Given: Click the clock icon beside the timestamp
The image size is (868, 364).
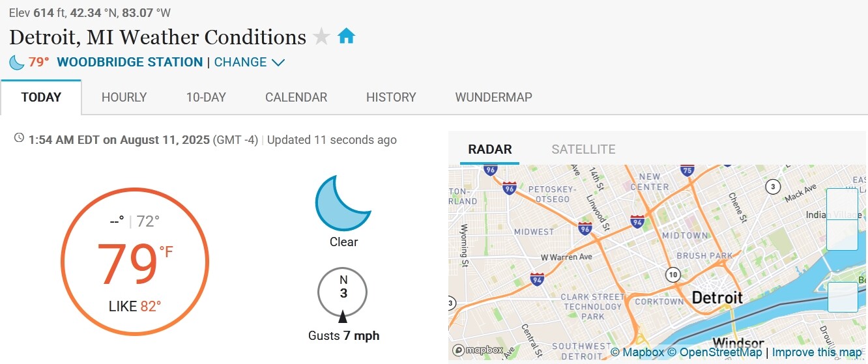Looking at the screenshot, I should click(19, 138).
